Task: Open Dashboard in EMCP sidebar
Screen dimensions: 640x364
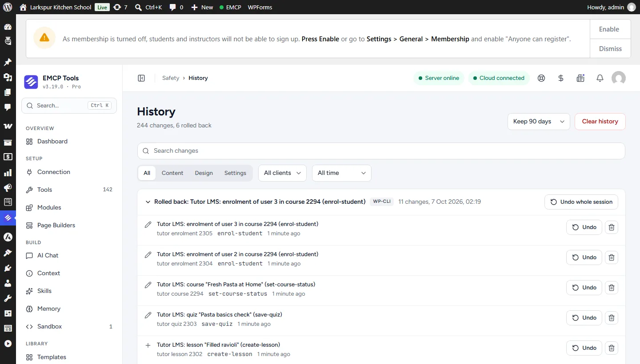Action: point(69,142)
